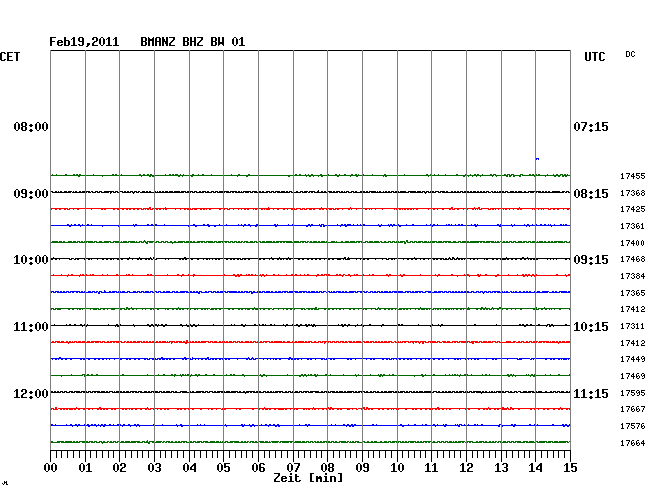Click minute tick label "11"
This screenshot has width=650, height=494.
click(432, 468)
